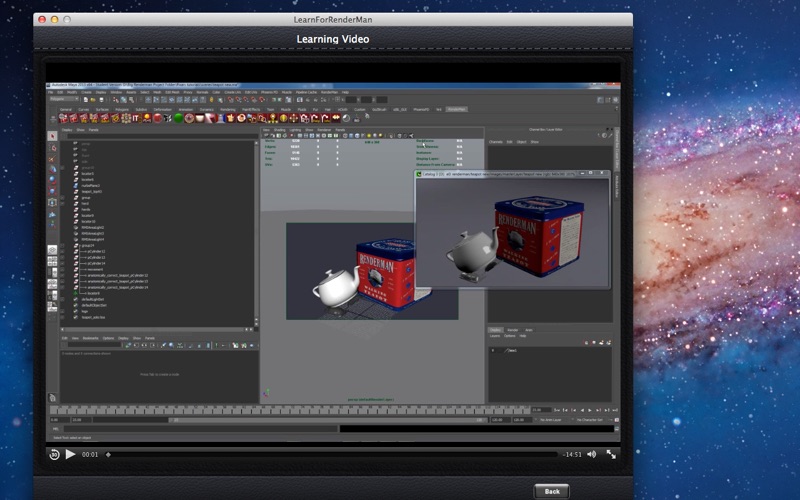Select RMSAreaLight4 in the Outliner
This screenshot has width=800, height=500.
point(92,239)
